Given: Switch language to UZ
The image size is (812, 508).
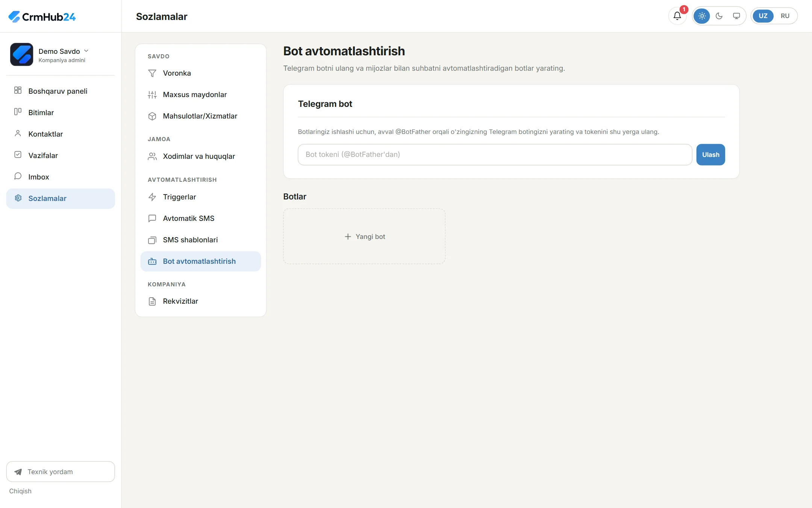Looking at the screenshot, I should (x=763, y=16).
